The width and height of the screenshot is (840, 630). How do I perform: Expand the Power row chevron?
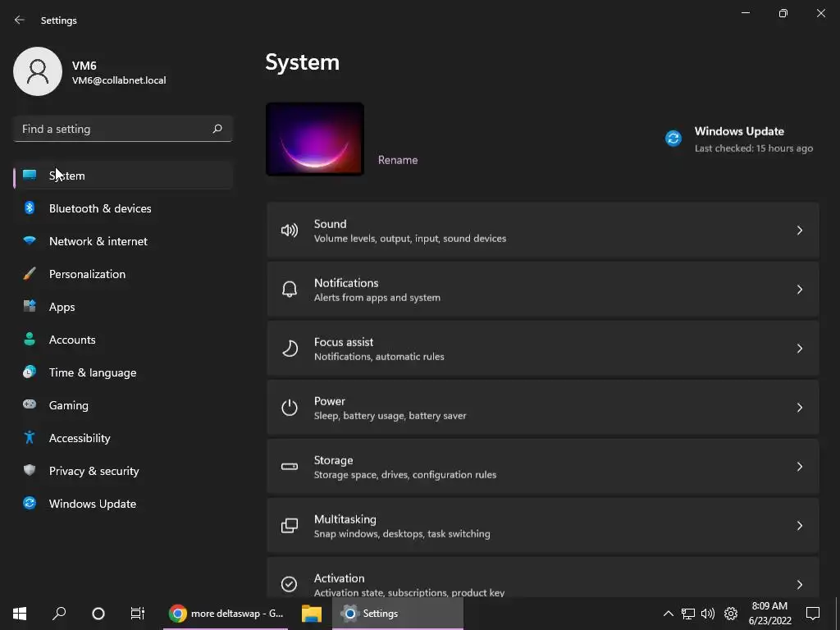click(799, 407)
